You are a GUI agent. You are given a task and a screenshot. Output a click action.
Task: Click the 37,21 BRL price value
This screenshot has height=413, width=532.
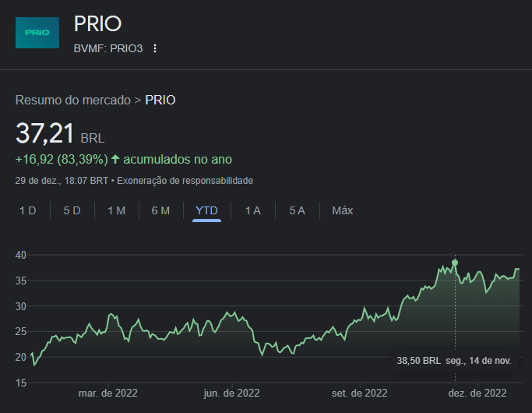(60, 133)
